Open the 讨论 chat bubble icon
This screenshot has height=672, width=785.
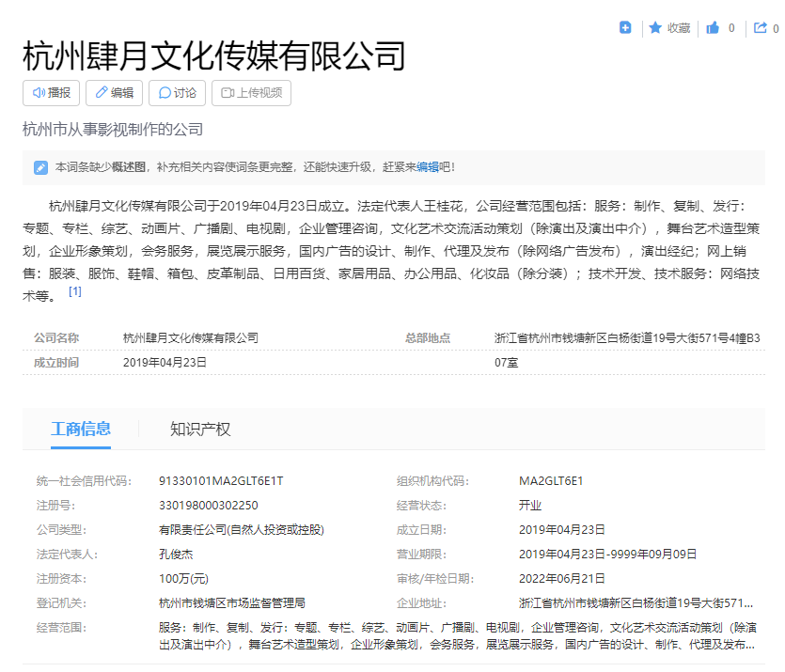[164, 93]
